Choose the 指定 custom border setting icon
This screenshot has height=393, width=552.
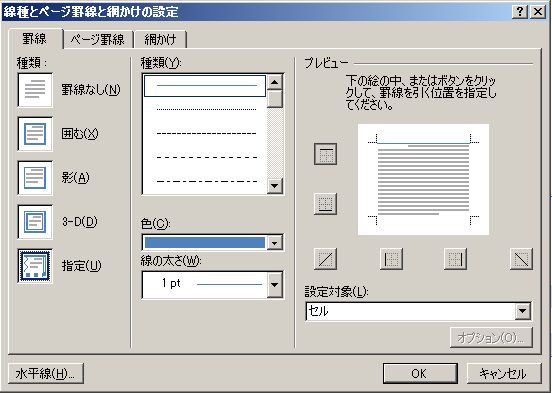(35, 266)
